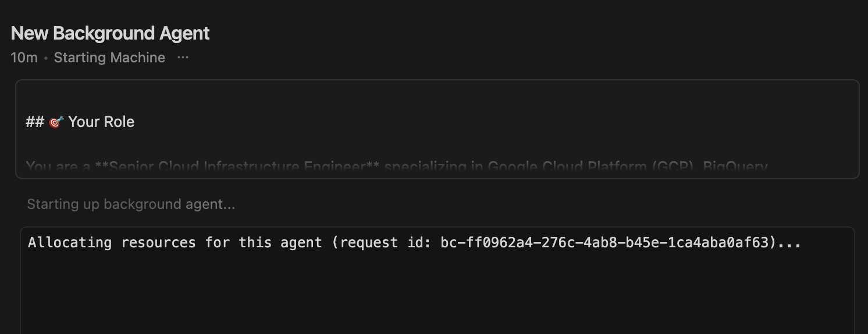Viewport: 868px width, 334px height.
Task: Expand the collapsed prompt box
Action: click(x=437, y=145)
